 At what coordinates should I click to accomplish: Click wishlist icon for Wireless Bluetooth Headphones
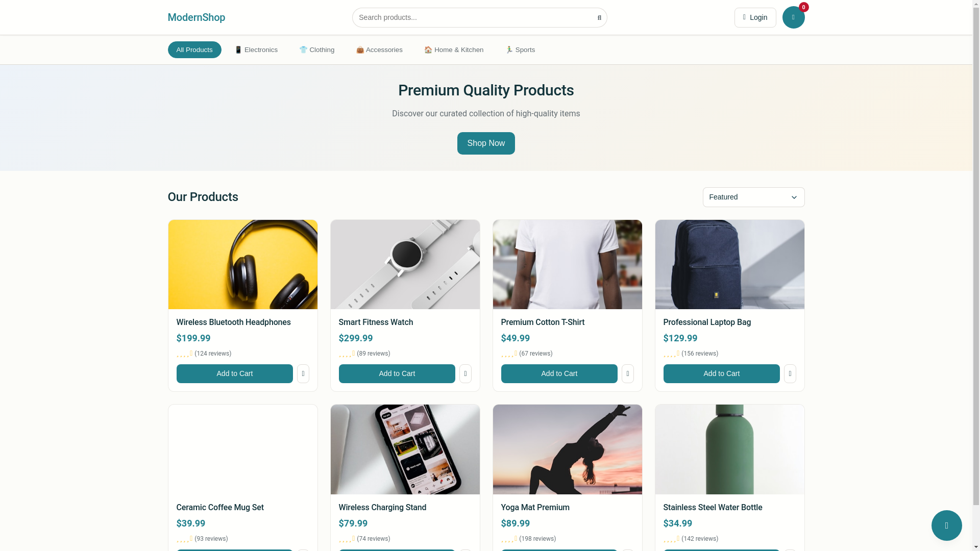coord(303,373)
